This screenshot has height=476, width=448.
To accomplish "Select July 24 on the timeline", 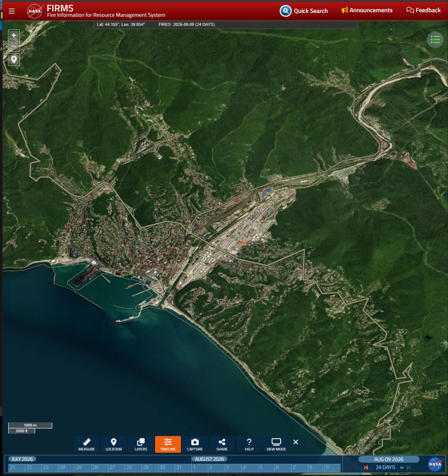I will pos(67,468).
